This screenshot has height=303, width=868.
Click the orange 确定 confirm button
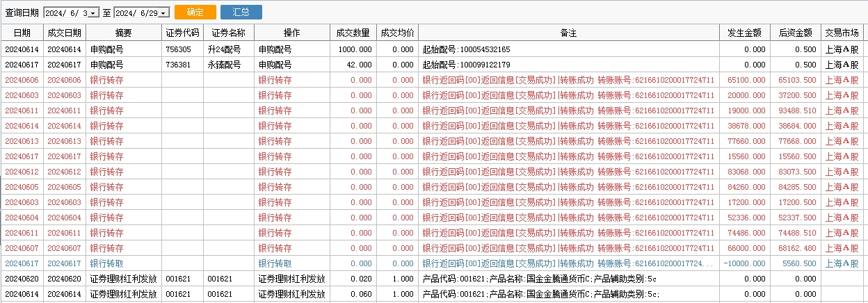pyautogui.click(x=195, y=13)
